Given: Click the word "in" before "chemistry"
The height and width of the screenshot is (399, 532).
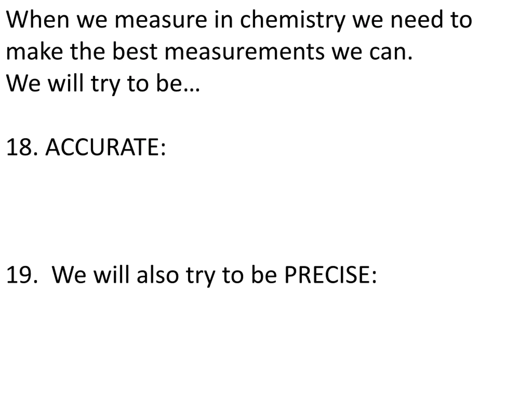Looking at the screenshot, I should coord(223,20).
